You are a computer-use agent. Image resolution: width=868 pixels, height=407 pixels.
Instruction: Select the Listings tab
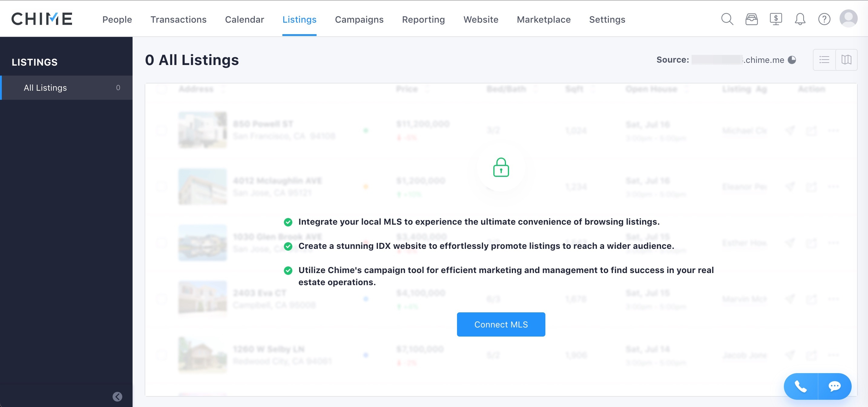pyautogui.click(x=299, y=20)
